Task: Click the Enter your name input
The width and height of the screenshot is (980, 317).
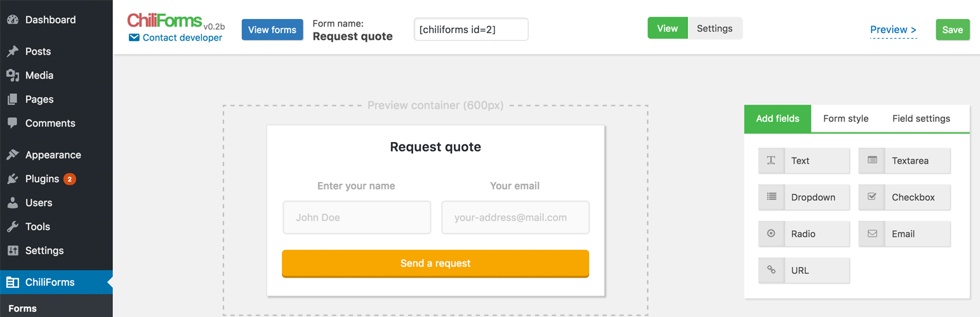Action: coord(357,217)
